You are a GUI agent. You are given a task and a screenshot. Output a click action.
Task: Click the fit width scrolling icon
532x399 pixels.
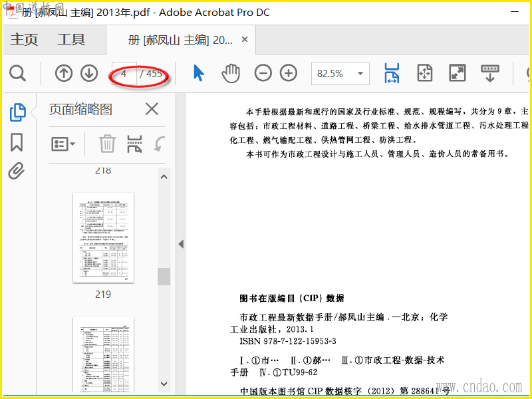pyautogui.click(x=392, y=73)
